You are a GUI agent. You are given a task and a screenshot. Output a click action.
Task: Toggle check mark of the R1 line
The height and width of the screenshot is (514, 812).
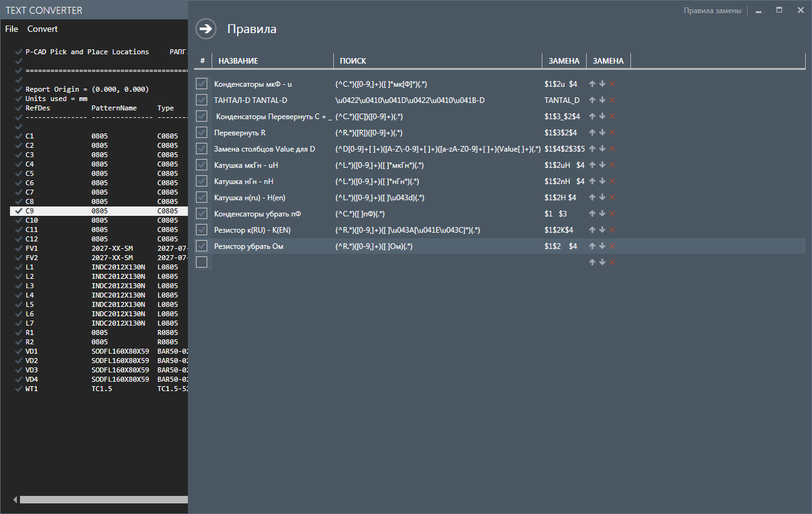[19, 332]
